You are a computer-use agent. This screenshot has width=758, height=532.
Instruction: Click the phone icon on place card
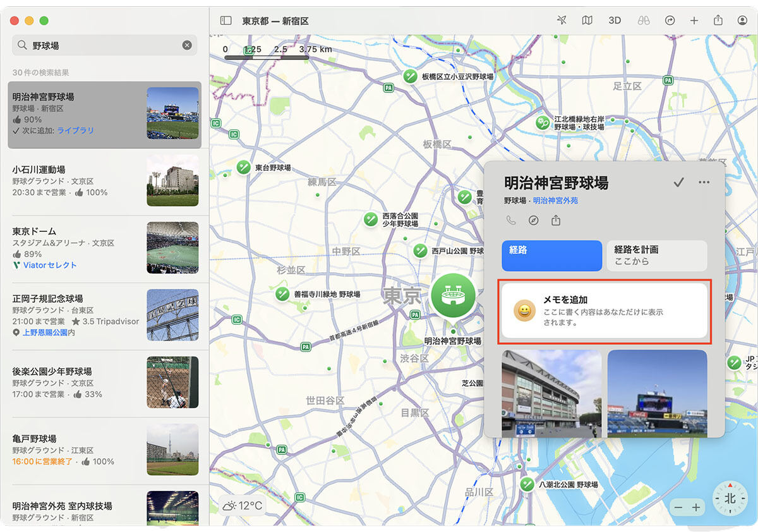pyautogui.click(x=511, y=221)
